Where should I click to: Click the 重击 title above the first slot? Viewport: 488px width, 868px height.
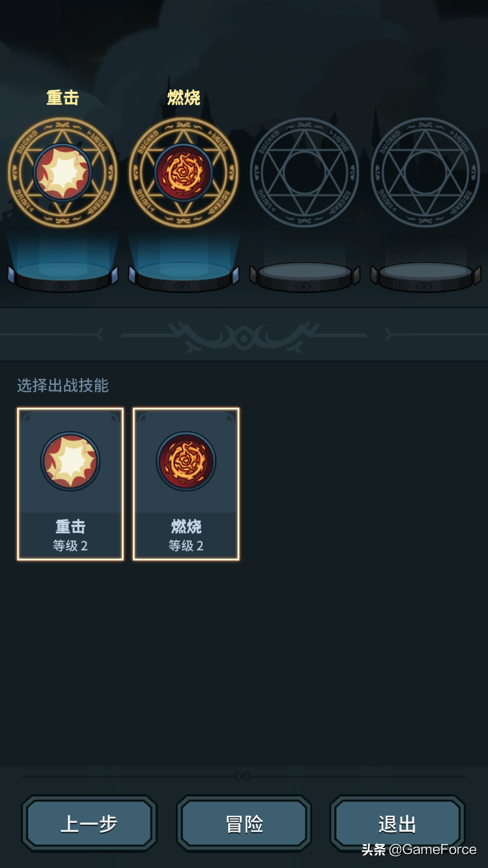click(63, 98)
